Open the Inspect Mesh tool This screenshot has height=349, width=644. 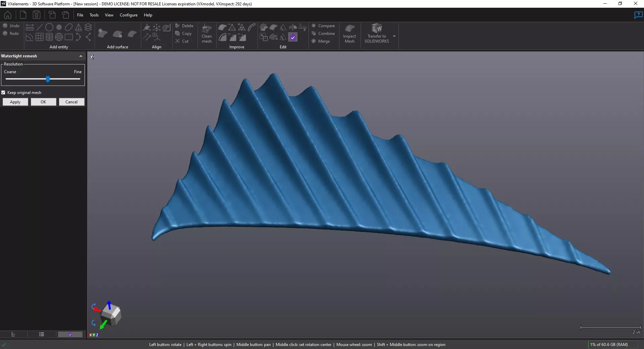[x=350, y=34]
